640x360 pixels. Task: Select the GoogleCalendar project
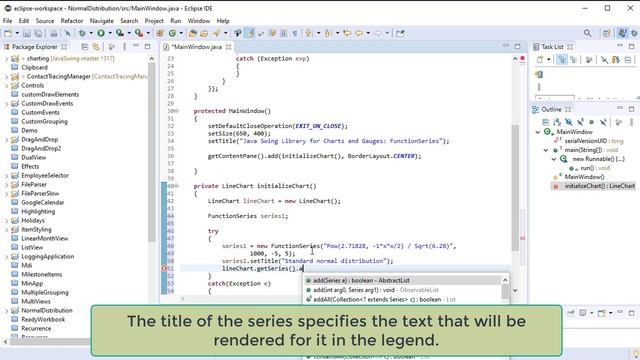coord(42,202)
